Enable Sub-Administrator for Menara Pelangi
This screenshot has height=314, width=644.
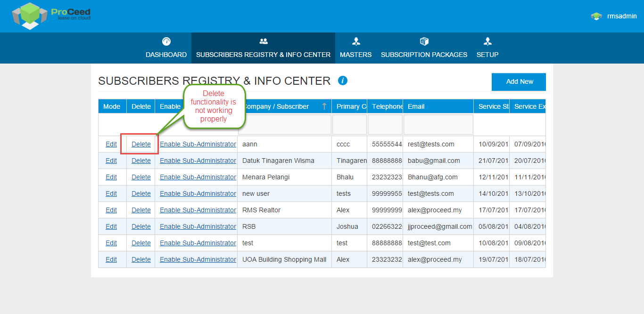pos(198,177)
